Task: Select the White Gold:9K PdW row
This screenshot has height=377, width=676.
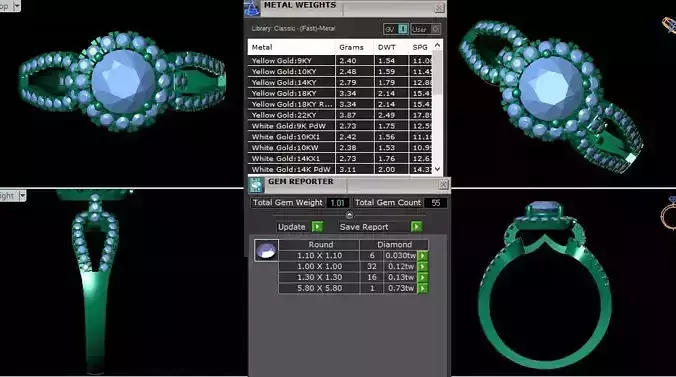Action: [340, 126]
